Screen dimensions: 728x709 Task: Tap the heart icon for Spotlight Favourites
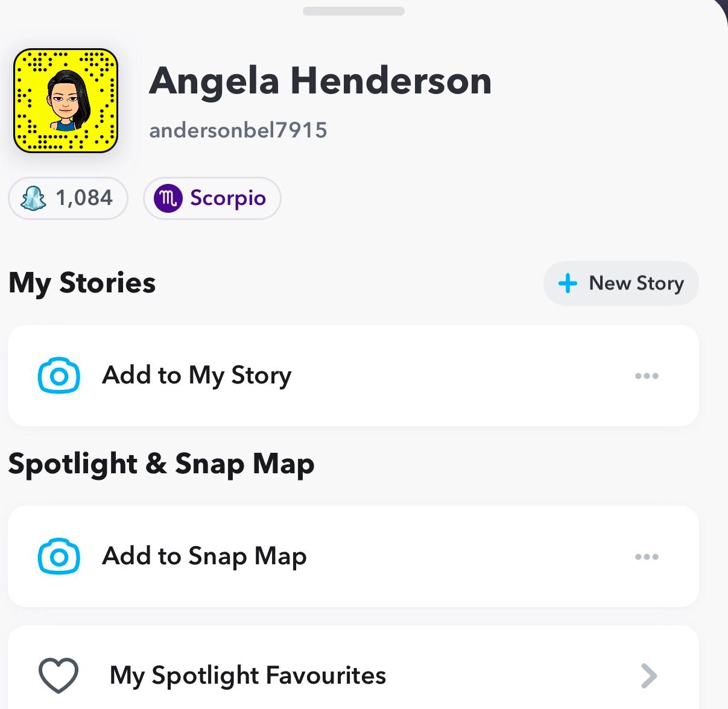(x=59, y=675)
